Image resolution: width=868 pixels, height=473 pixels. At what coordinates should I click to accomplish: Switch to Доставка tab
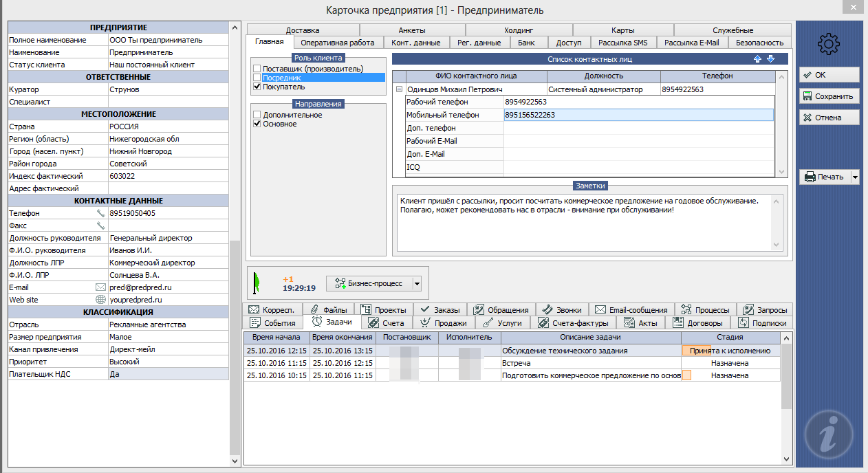tap(303, 30)
